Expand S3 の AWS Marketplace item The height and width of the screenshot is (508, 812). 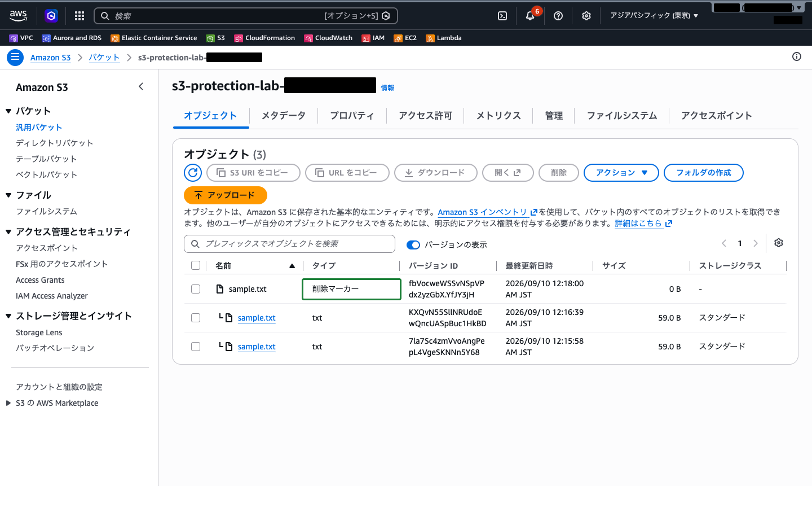(8, 403)
